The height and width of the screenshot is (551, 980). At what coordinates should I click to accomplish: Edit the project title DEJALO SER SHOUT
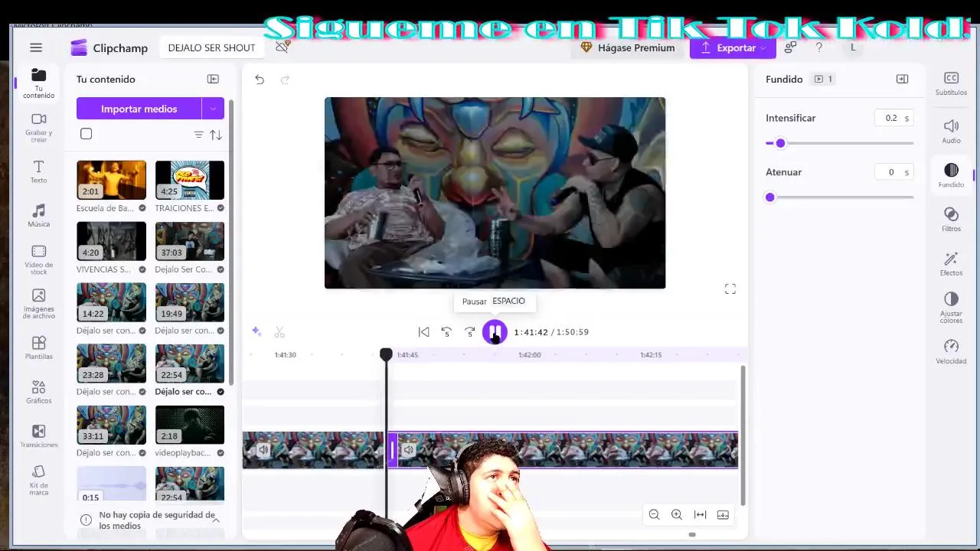211,47
